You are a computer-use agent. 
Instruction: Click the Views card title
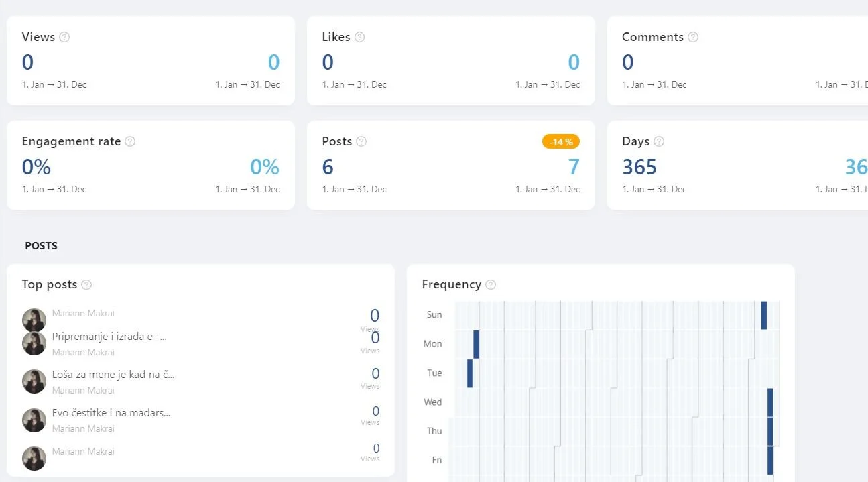coord(38,37)
